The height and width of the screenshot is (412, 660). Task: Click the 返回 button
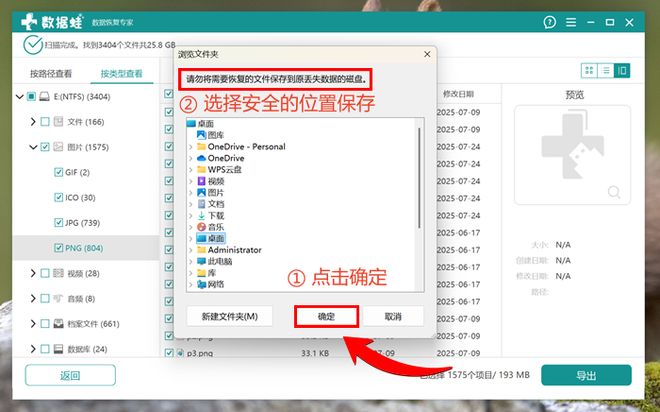tap(70, 375)
